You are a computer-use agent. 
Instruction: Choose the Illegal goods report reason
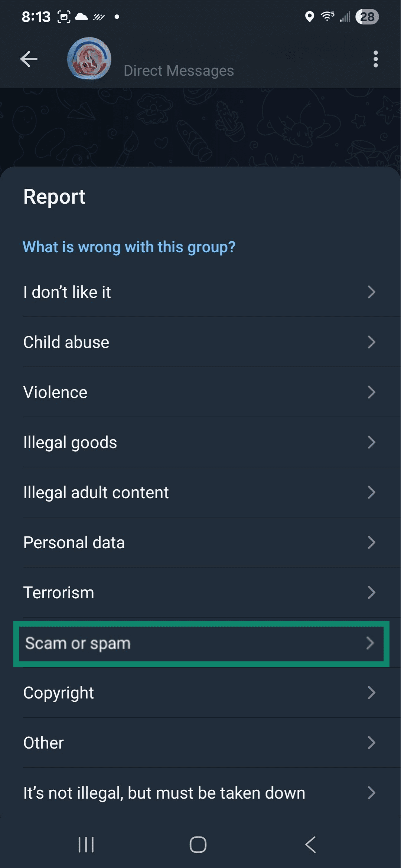(x=200, y=442)
